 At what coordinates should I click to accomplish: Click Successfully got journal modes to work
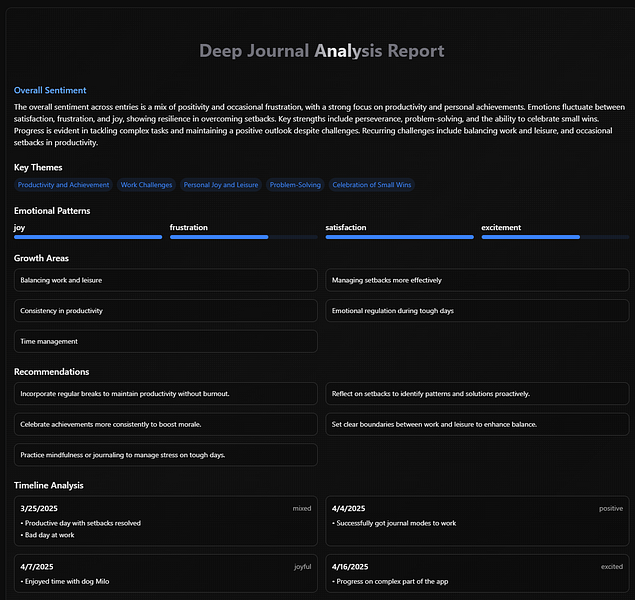(x=394, y=523)
